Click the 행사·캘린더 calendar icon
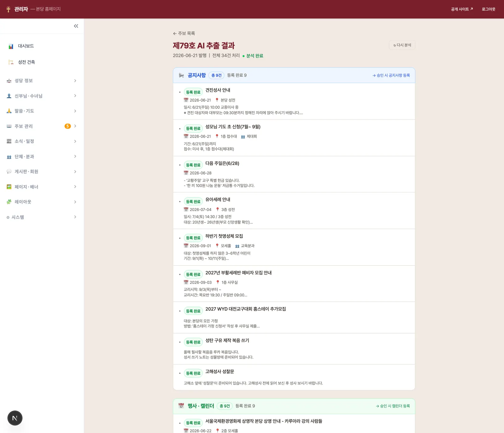Image resolution: width=504 pixels, height=433 pixels. coord(181,406)
